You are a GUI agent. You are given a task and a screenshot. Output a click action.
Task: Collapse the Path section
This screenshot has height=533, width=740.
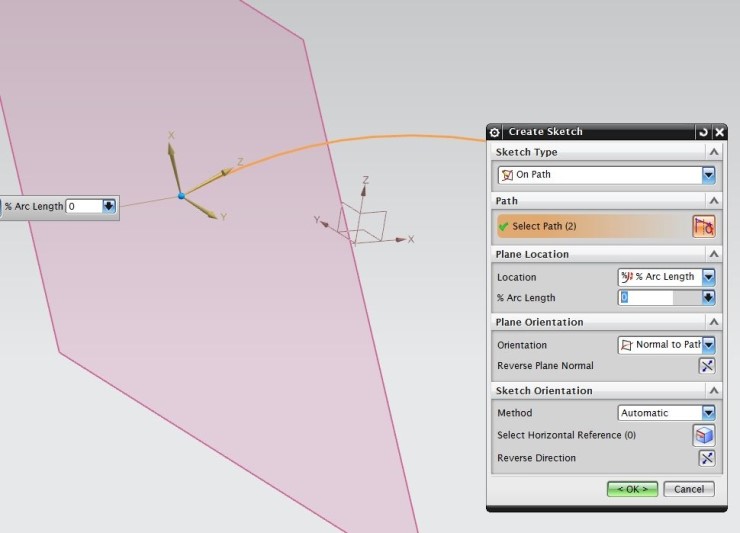713,201
